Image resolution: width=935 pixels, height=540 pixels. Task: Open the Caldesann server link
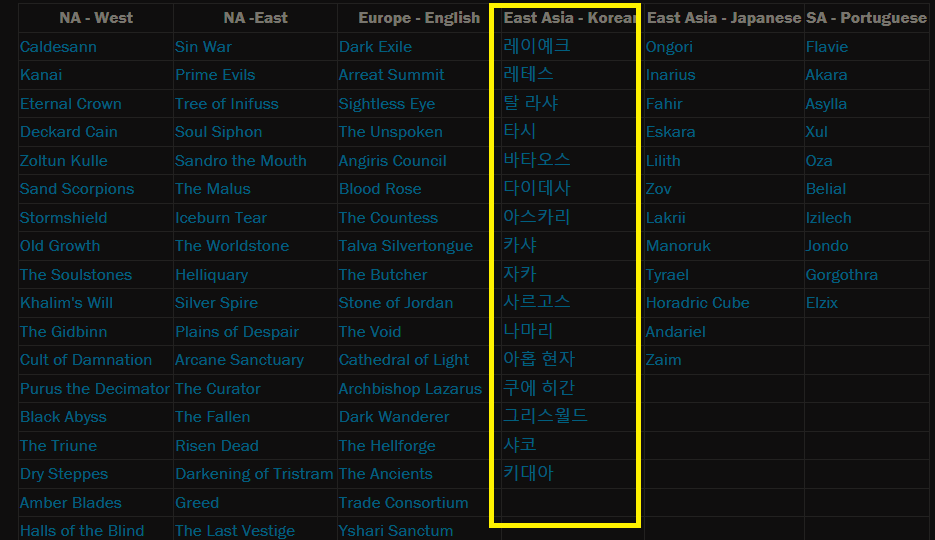point(58,46)
